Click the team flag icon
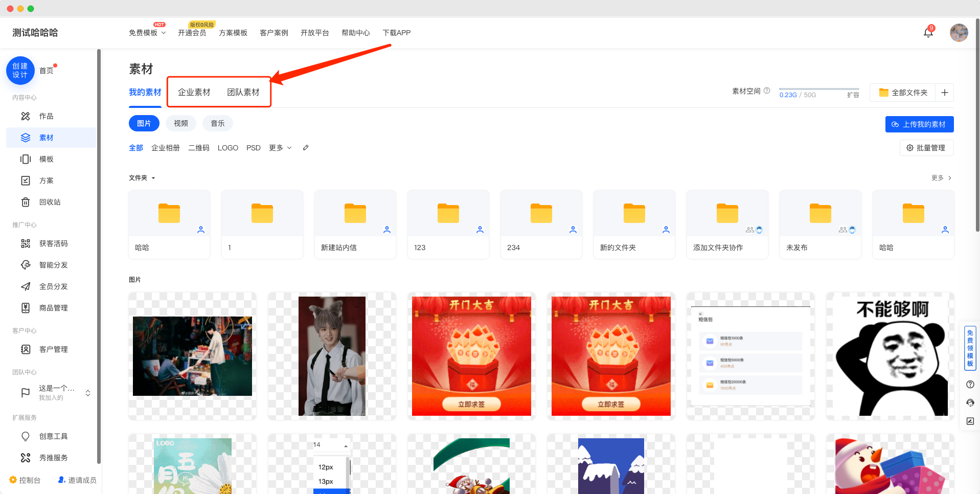 [26, 393]
